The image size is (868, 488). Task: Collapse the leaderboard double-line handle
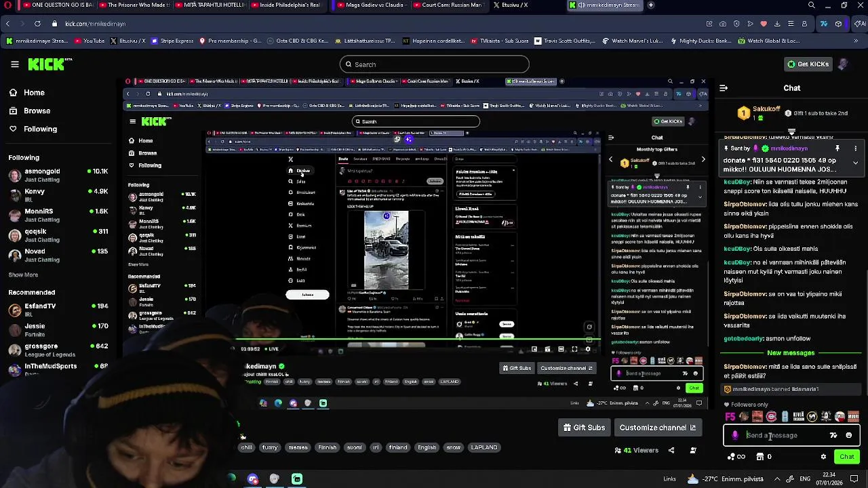(791, 131)
